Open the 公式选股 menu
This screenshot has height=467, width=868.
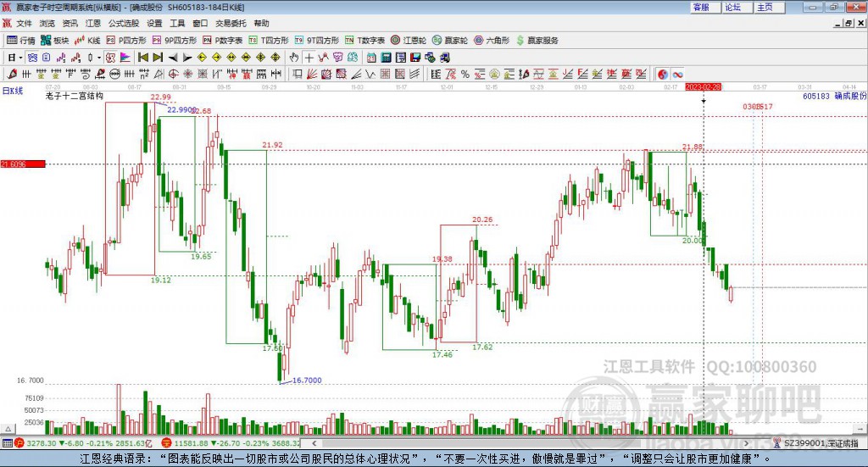tap(124, 23)
